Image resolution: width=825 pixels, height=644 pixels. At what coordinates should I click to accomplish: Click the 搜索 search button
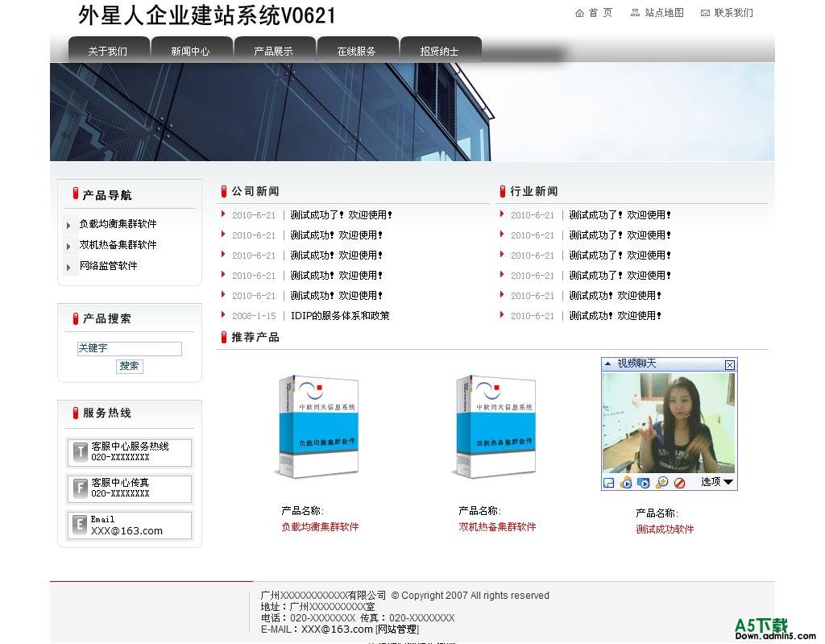coord(130,366)
